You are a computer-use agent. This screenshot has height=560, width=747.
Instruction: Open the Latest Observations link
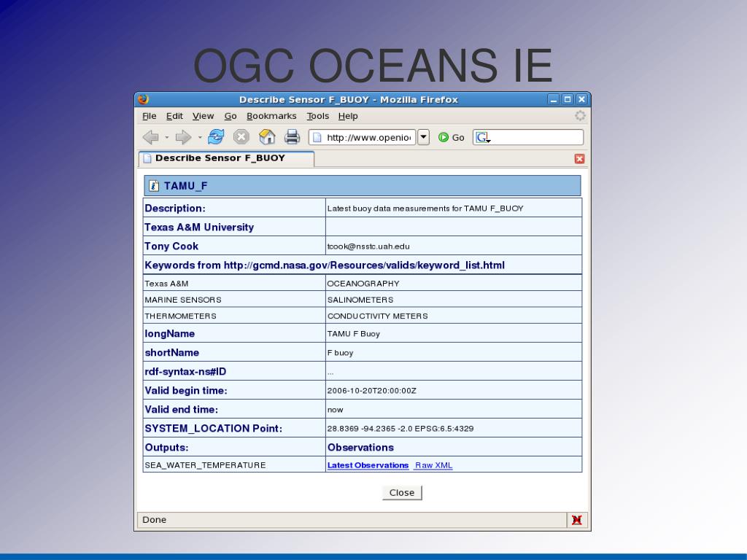(x=368, y=465)
